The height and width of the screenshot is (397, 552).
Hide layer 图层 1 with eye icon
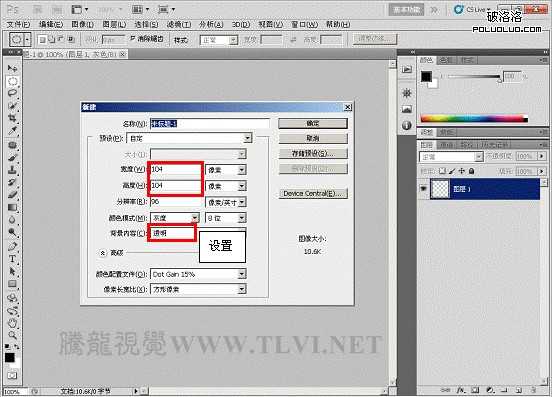(x=424, y=189)
